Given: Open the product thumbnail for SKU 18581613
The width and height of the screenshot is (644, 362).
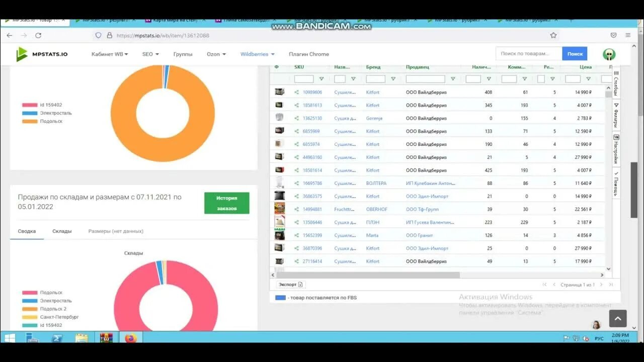Looking at the screenshot, I should 279,105.
